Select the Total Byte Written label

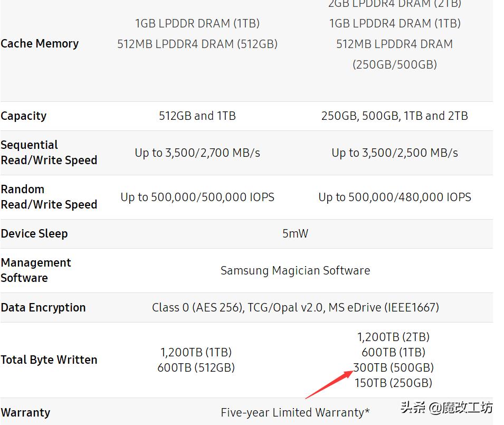49,360
